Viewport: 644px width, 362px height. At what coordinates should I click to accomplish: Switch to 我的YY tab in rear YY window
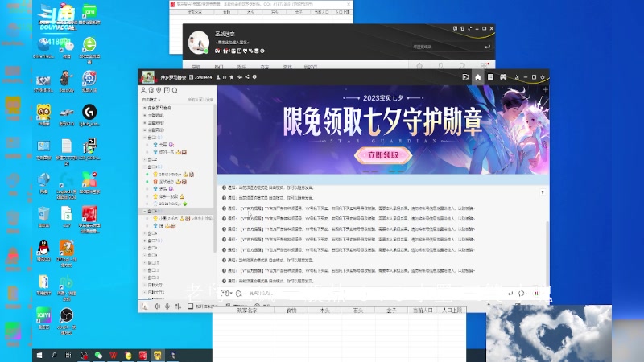coord(311,67)
